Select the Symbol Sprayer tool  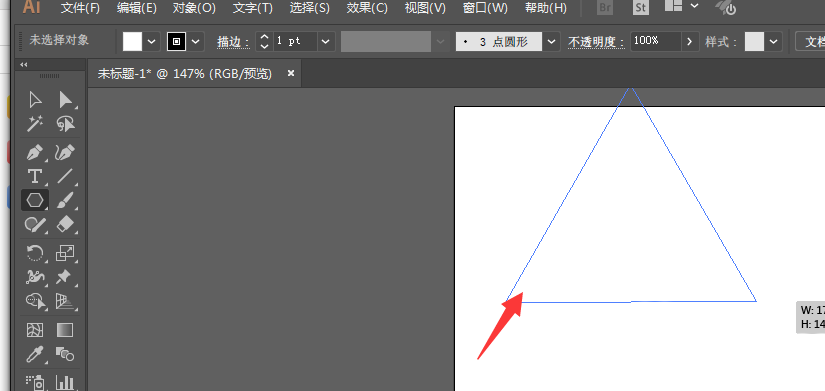35,382
